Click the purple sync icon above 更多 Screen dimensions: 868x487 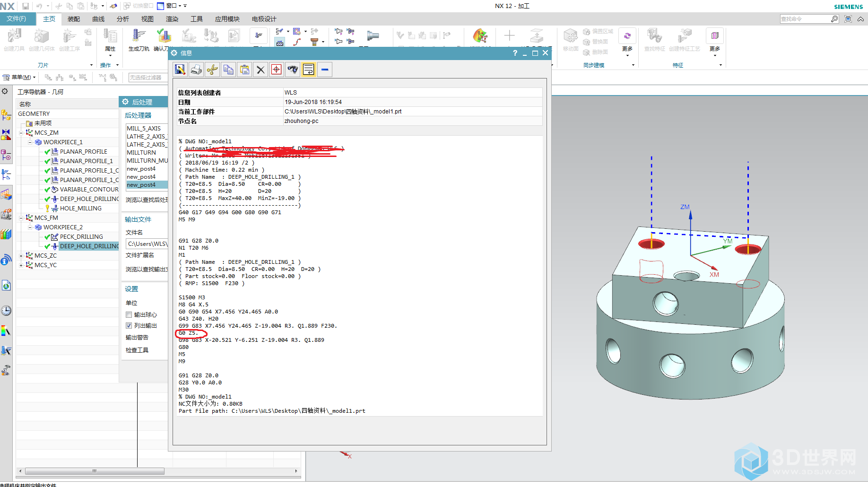pos(627,36)
